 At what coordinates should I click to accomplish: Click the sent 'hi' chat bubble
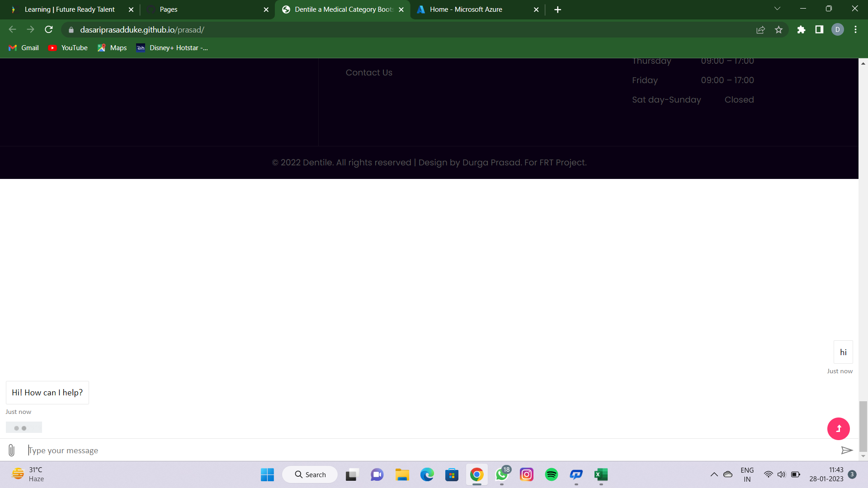click(x=843, y=352)
